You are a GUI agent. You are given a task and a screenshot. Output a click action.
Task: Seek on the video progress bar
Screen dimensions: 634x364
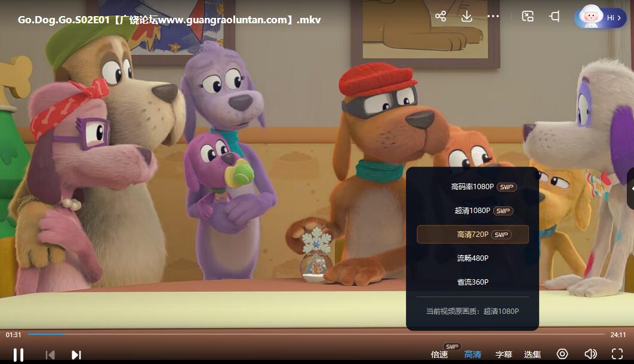coord(316,335)
